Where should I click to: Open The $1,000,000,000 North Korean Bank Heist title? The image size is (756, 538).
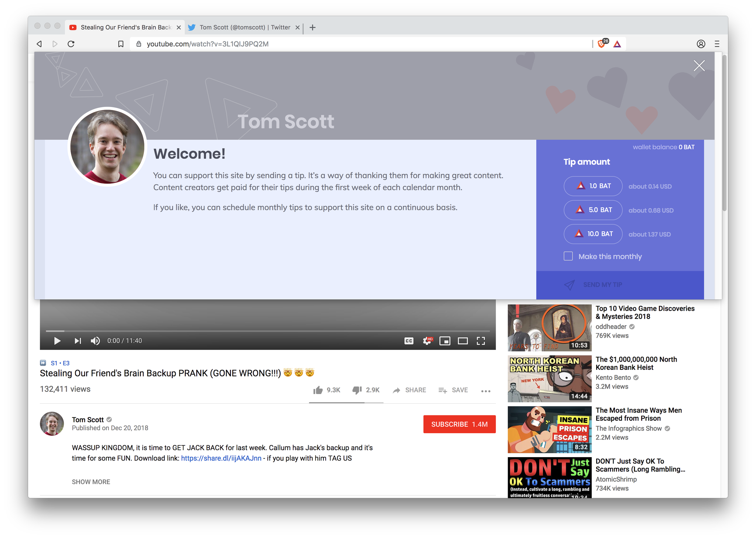tap(636, 363)
